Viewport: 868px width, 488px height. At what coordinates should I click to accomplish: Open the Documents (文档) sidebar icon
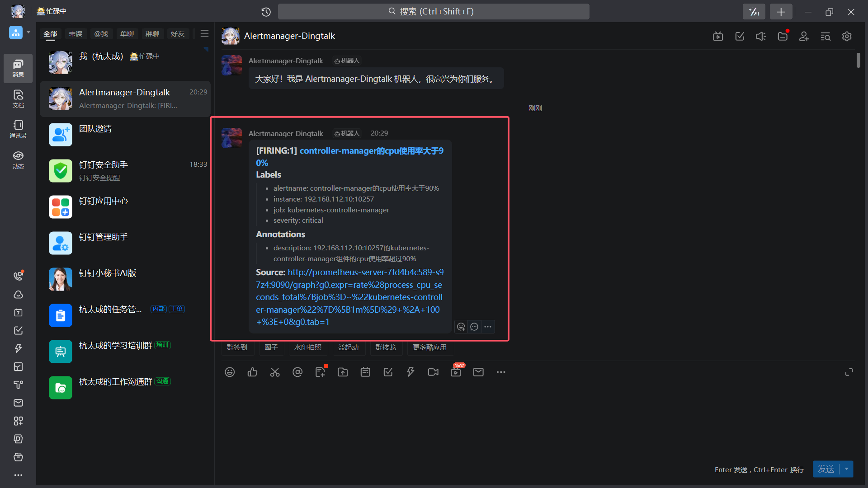pyautogui.click(x=18, y=99)
